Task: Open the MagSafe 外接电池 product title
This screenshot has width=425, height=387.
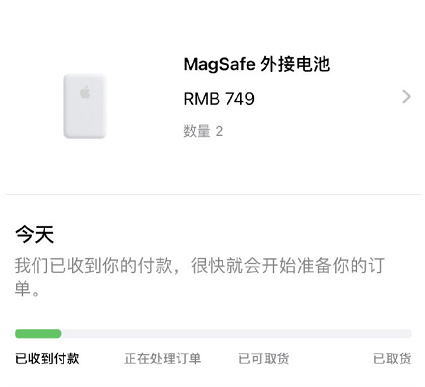Action: [x=257, y=64]
